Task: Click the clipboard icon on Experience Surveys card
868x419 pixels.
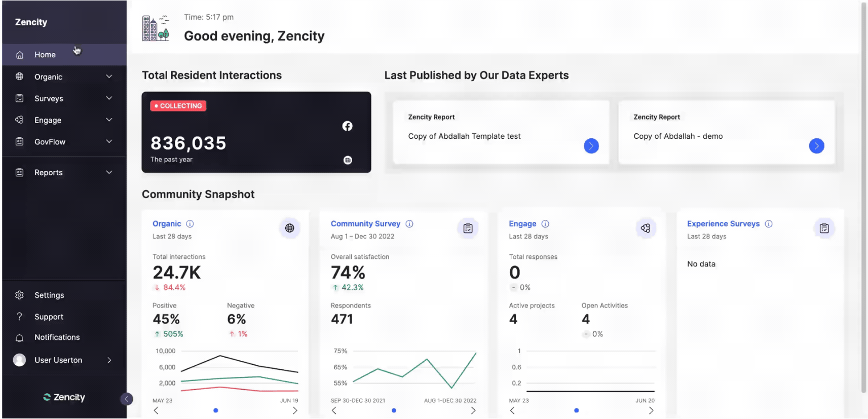Action: (x=824, y=228)
